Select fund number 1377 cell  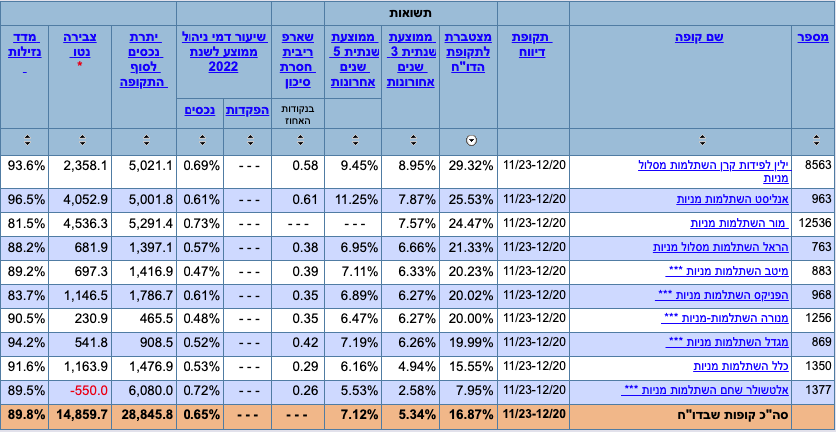point(813,393)
